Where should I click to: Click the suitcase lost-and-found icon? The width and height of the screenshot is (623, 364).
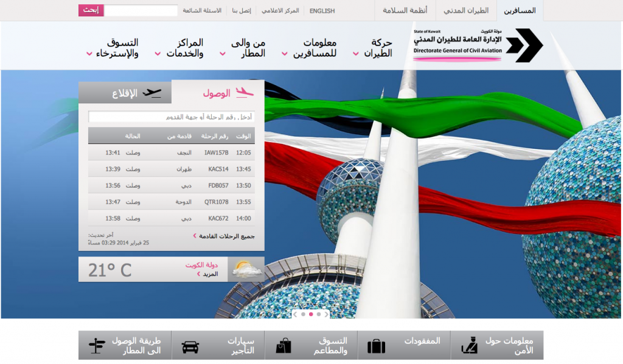[x=376, y=346]
